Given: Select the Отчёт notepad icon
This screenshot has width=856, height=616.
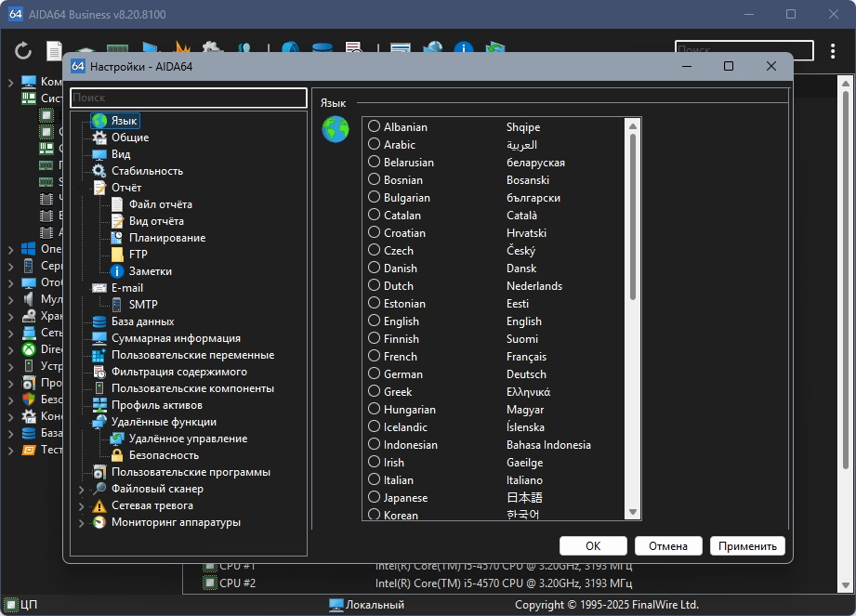Looking at the screenshot, I should click(99, 188).
